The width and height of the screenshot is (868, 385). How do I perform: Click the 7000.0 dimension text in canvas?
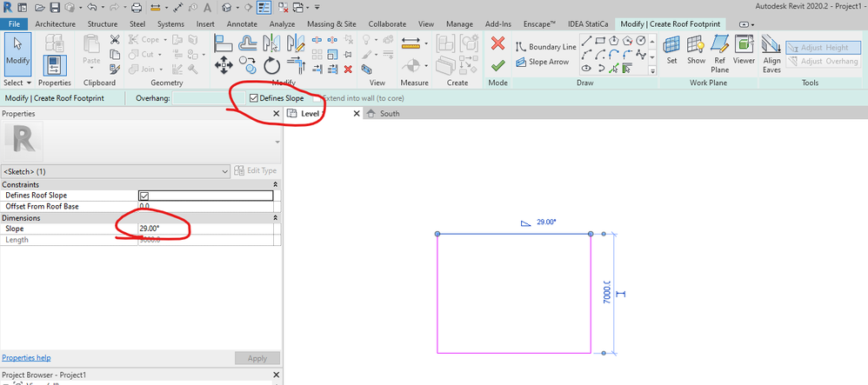(605, 293)
